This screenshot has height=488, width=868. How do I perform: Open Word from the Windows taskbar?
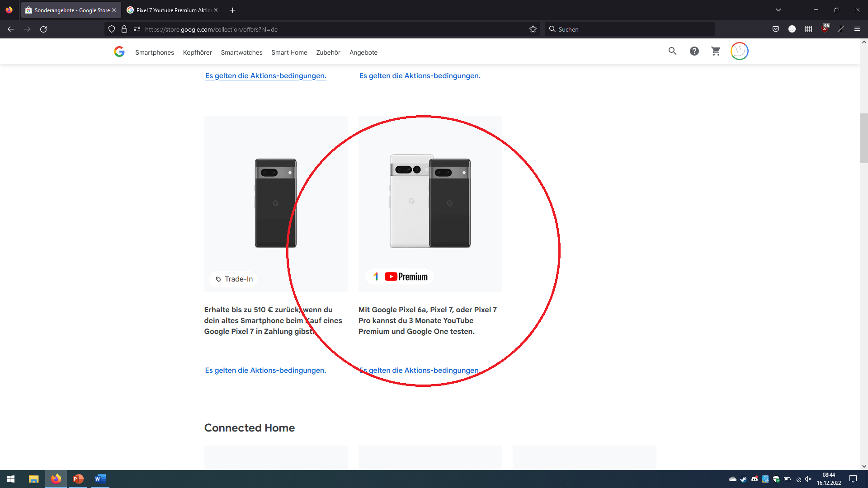100,479
